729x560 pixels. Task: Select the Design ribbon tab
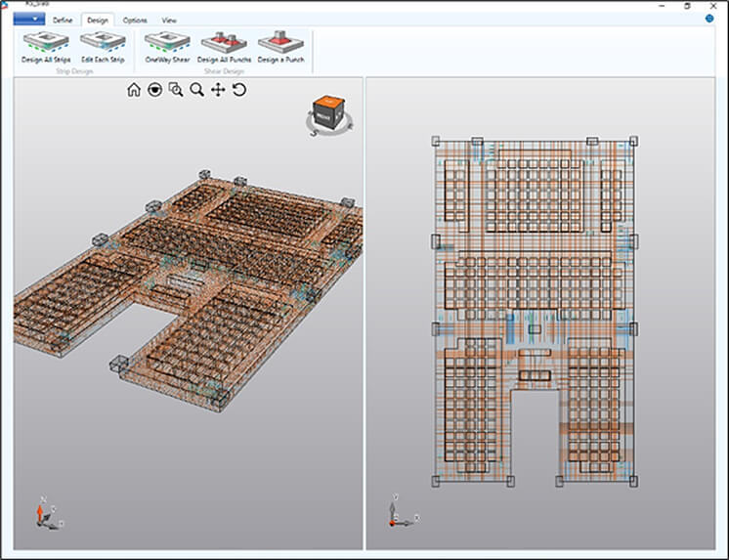(98, 20)
